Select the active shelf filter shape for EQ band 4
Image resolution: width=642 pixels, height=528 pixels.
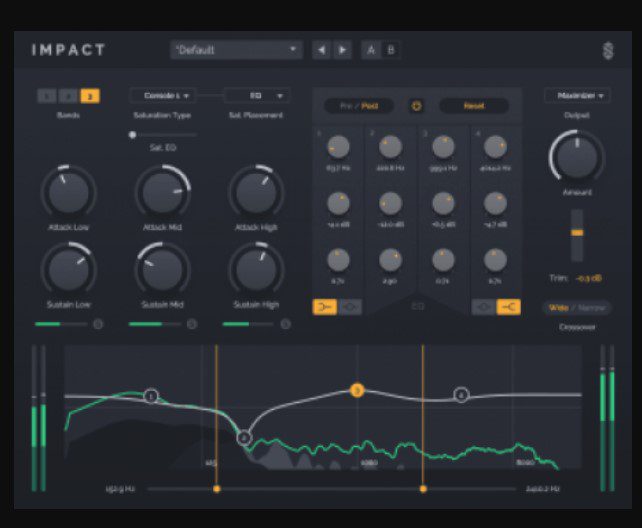coord(509,307)
